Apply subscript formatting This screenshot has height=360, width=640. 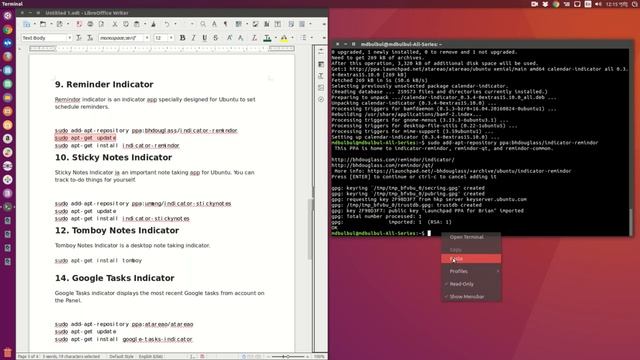(x=240, y=38)
